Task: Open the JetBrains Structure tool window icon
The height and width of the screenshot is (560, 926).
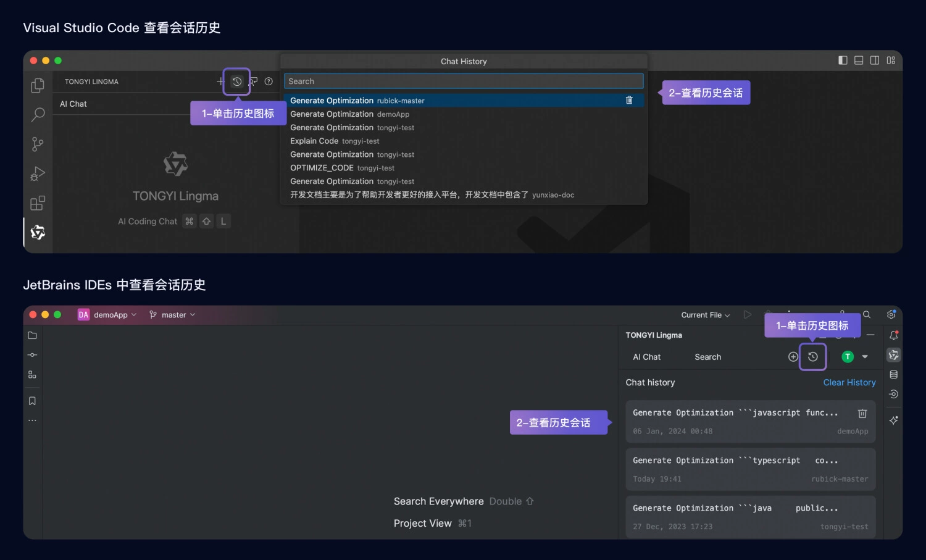Action: [33, 375]
